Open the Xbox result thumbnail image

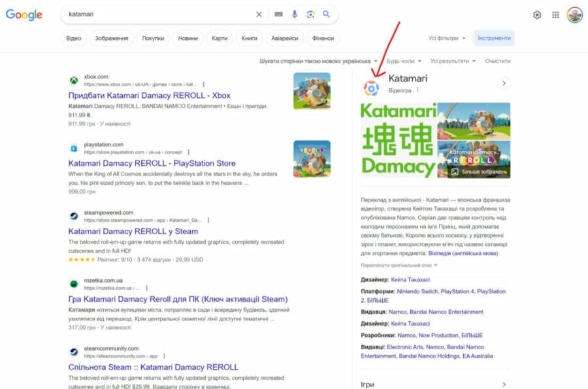click(312, 91)
